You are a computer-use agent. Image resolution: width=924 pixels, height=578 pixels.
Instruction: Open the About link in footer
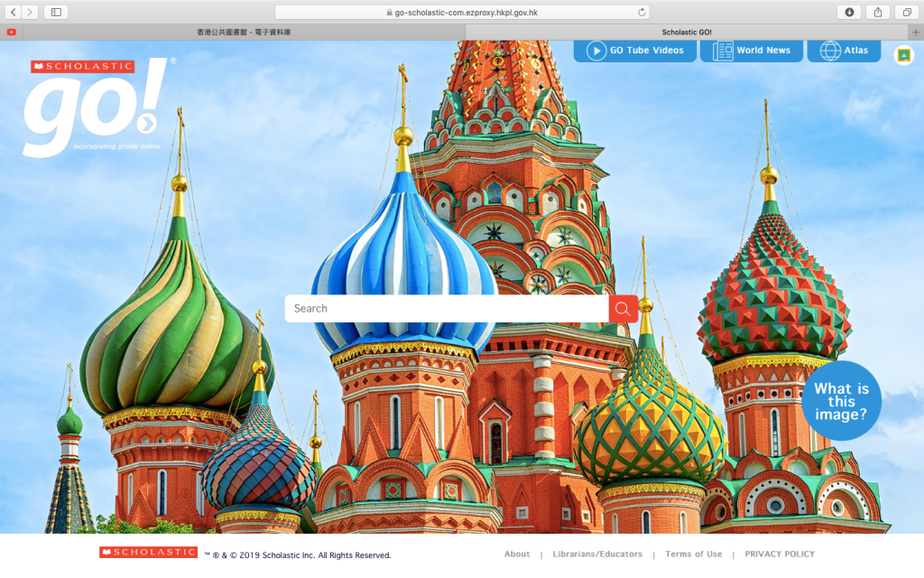click(517, 554)
